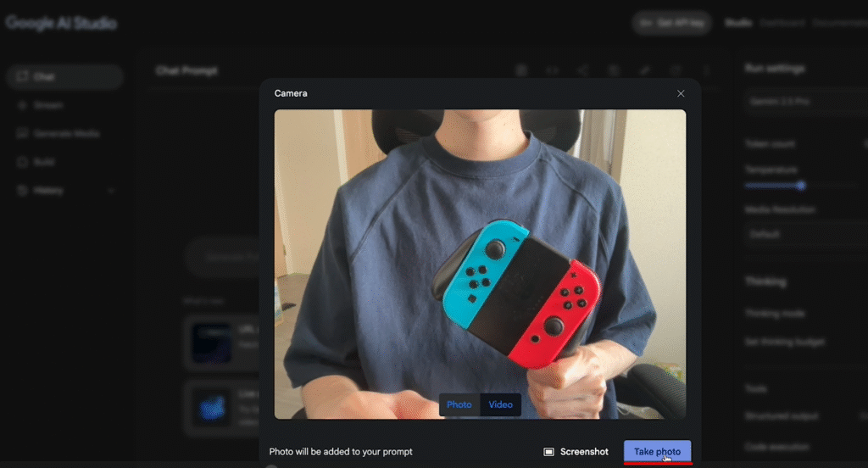The width and height of the screenshot is (868, 468).
Task: Open the Gemini 2.5 Pro model dropdown
Action: tap(806, 102)
